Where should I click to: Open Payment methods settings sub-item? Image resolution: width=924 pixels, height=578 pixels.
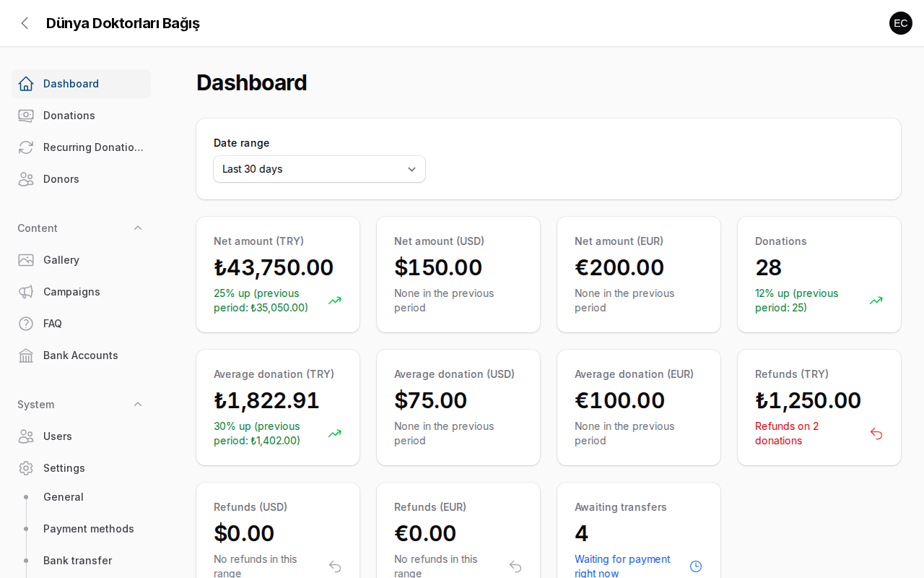(x=81, y=529)
